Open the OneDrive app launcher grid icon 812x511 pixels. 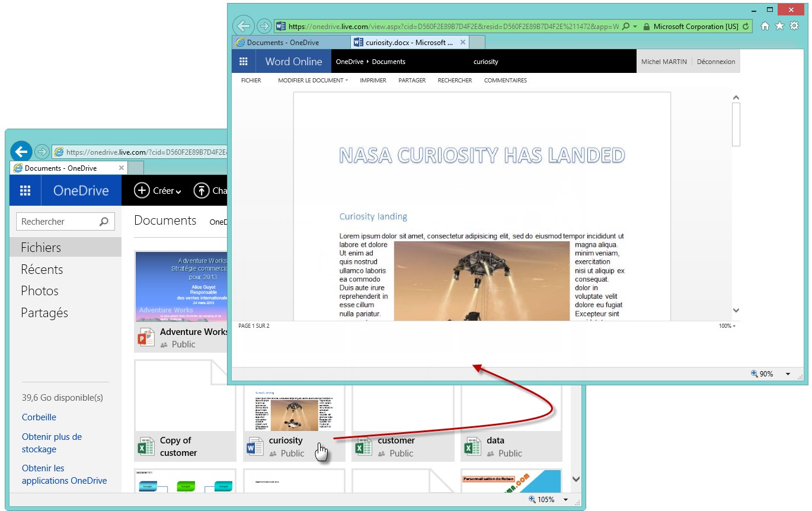[x=25, y=191]
